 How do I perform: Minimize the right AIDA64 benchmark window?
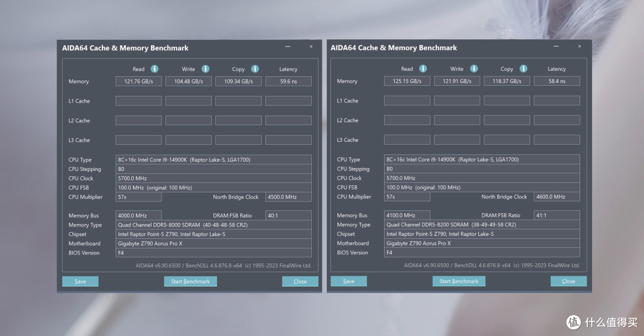pos(556,46)
